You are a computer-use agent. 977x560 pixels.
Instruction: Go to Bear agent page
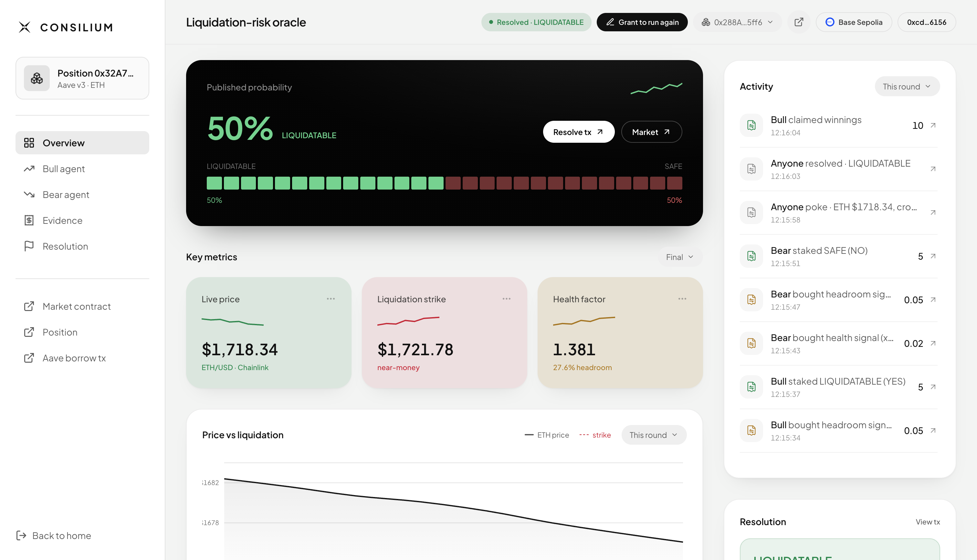point(82,194)
